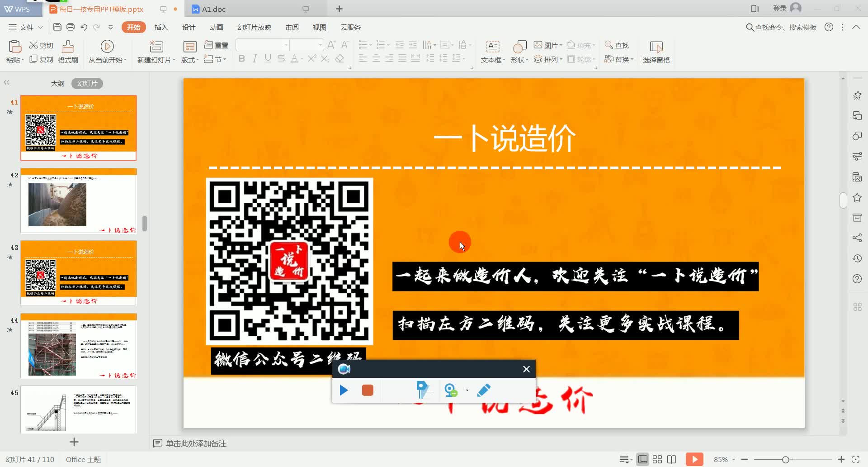Click the orange slideshow play button in status bar
This screenshot has height=467, width=868.
(694, 459)
